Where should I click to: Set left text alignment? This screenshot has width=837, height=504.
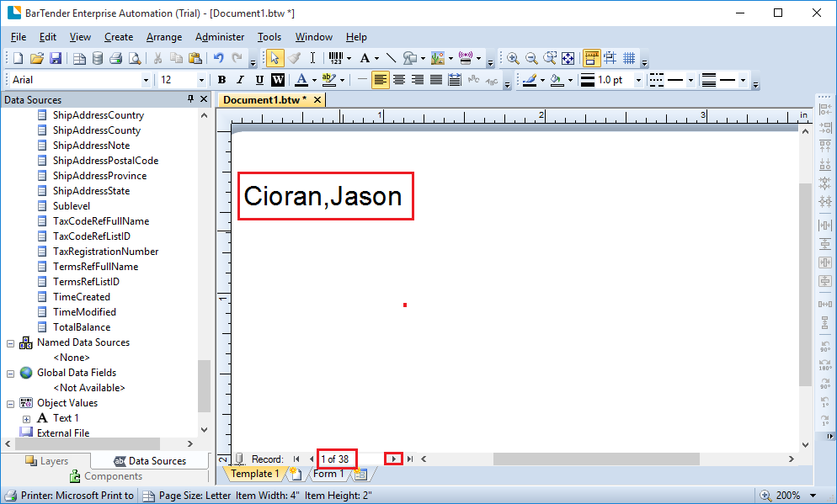380,80
